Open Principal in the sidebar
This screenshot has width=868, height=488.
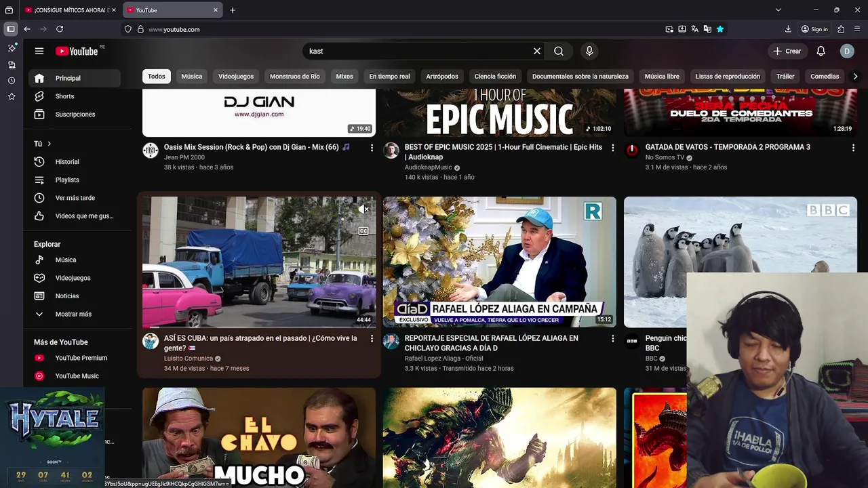click(x=75, y=78)
